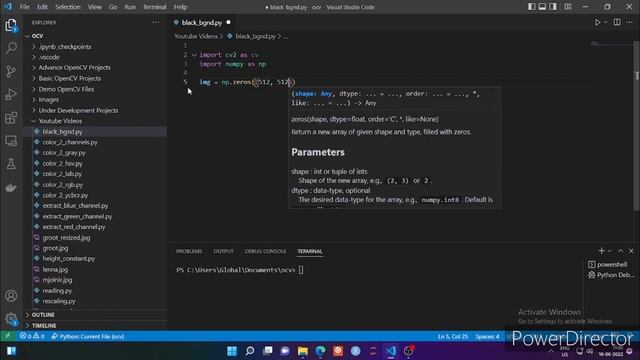The image size is (640, 360).
Task: Click Youtube Videos breadcrumb
Action: point(196,36)
